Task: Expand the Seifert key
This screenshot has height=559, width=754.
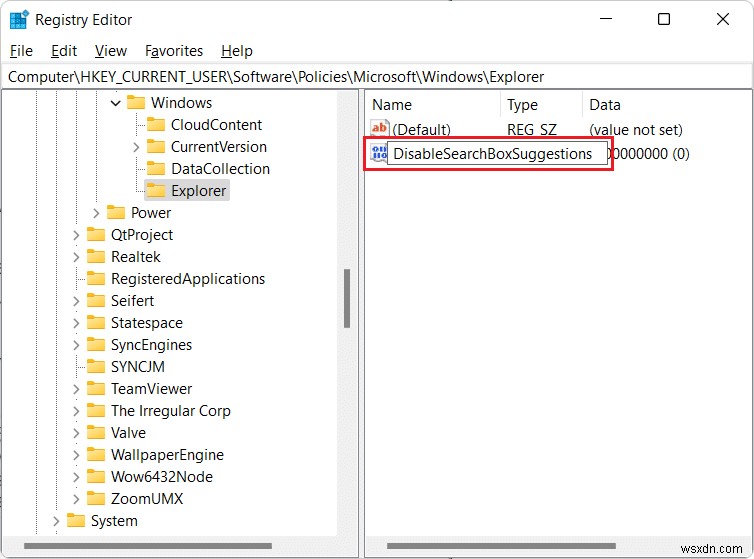Action: pos(75,301)
